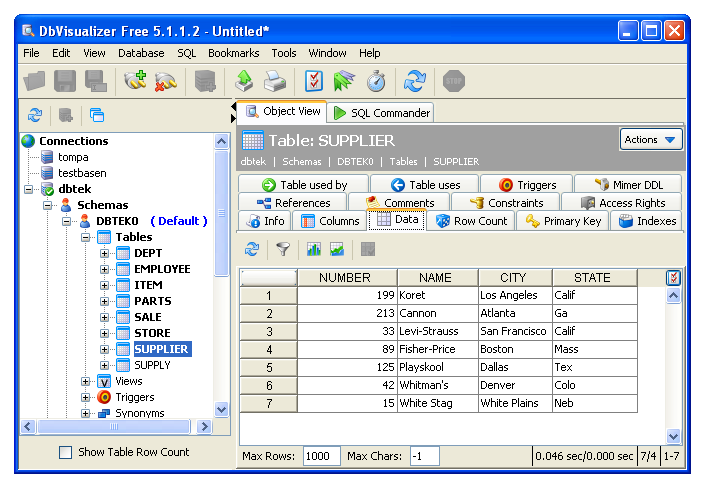This screenshot has height=487, width=709.
Task: Click the green flags toolbar icon
Action: click(x=344, y=81)
